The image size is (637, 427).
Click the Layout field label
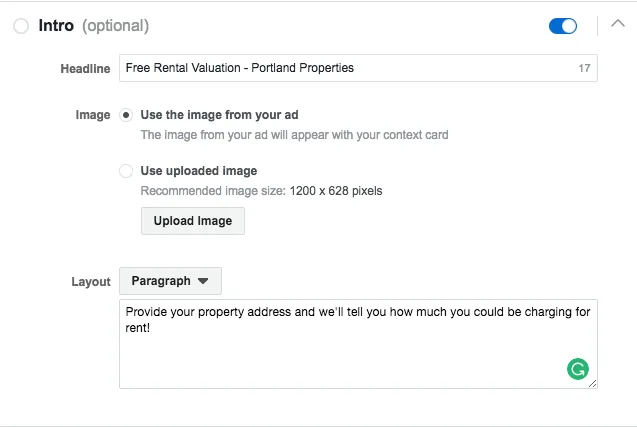tap(91, 282)
